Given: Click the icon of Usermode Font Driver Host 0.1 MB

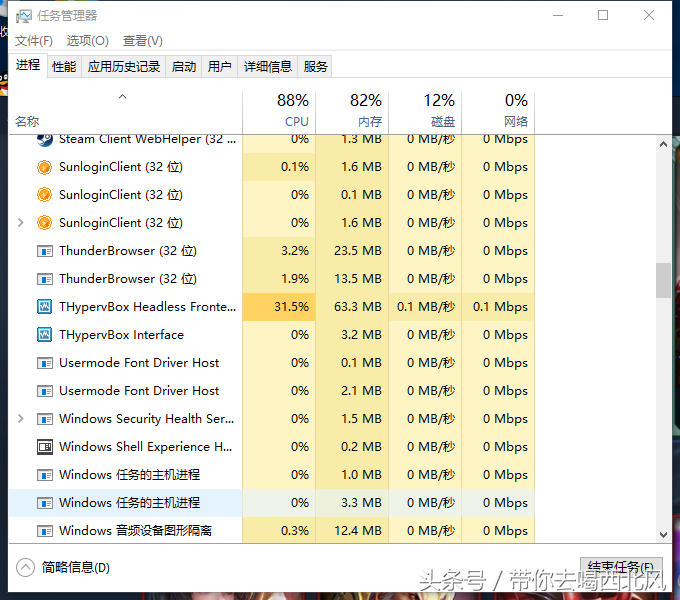Looking at the screenshot, I should [45, 363].
